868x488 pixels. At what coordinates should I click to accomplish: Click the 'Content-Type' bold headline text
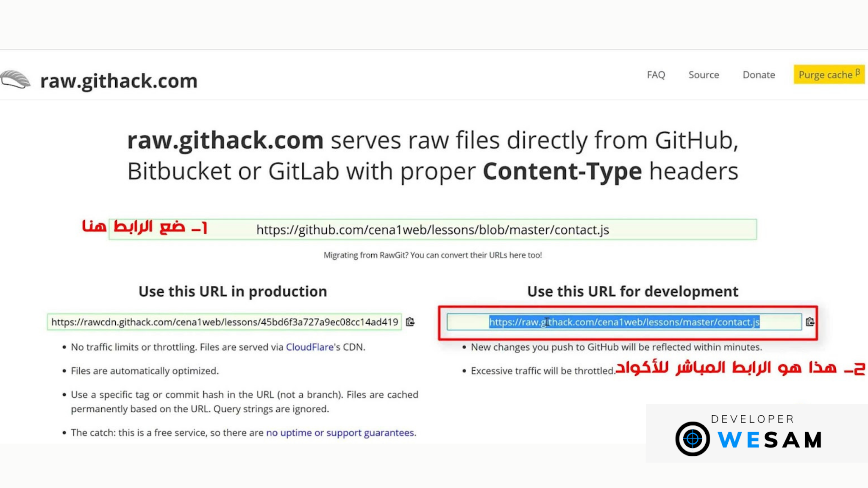click(x=562, y=171)
